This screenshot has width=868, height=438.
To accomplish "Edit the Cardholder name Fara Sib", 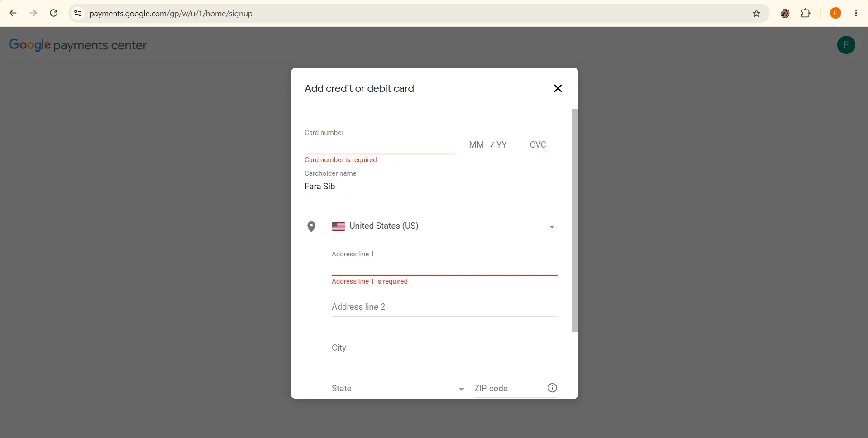I will point(431,187).
